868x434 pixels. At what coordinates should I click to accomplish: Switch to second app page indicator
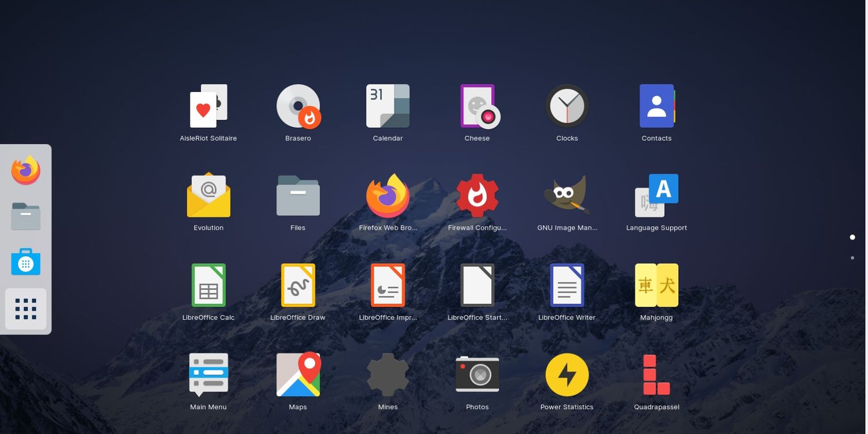tap(852, 258)
